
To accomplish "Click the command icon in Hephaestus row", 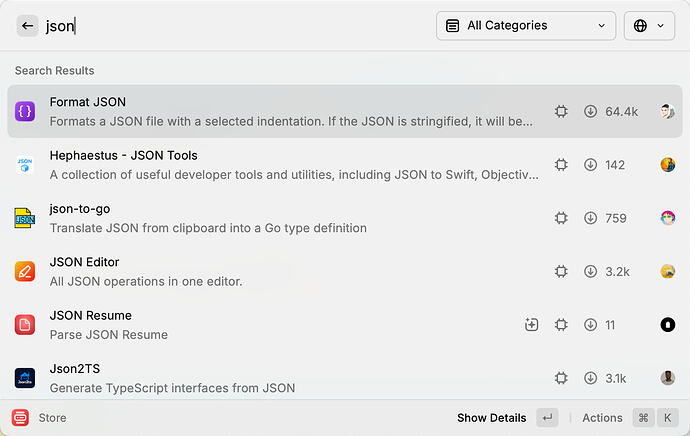I will [561, 165].
